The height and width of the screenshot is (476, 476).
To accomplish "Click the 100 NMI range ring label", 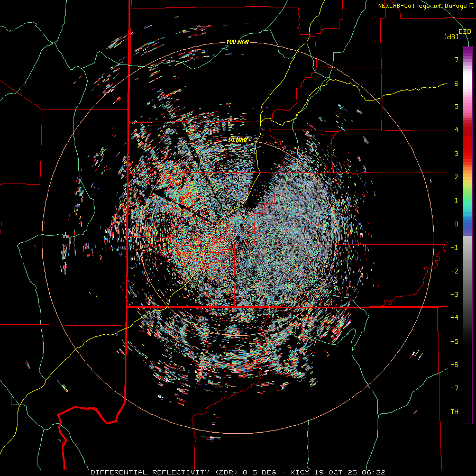I will coord(237,42).
